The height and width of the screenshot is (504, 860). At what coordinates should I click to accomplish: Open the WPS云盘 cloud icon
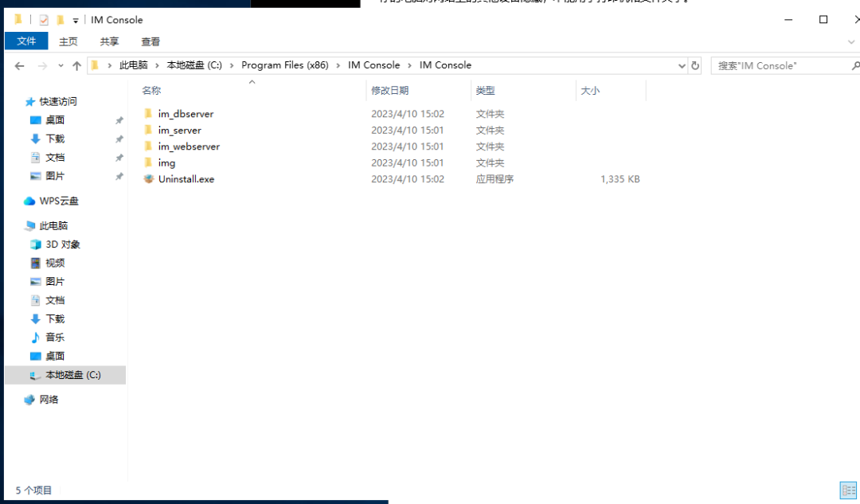[x=29, y=201]
